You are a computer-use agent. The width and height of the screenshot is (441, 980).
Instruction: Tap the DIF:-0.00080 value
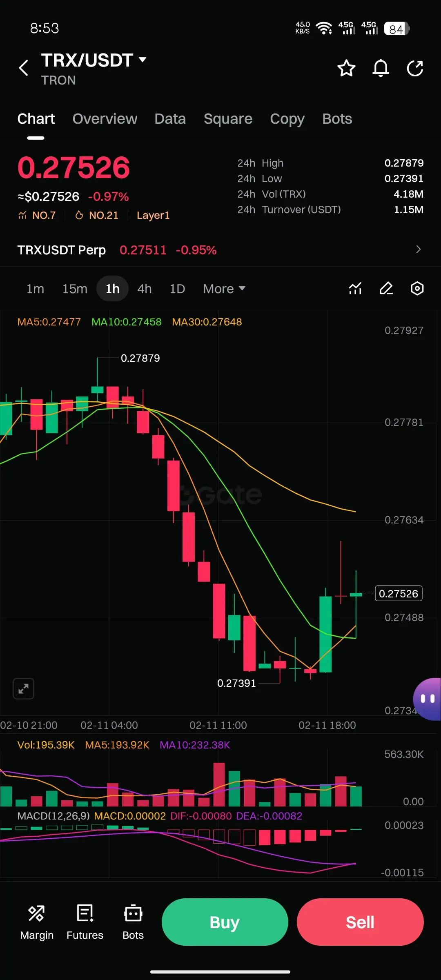coord(201,816)
